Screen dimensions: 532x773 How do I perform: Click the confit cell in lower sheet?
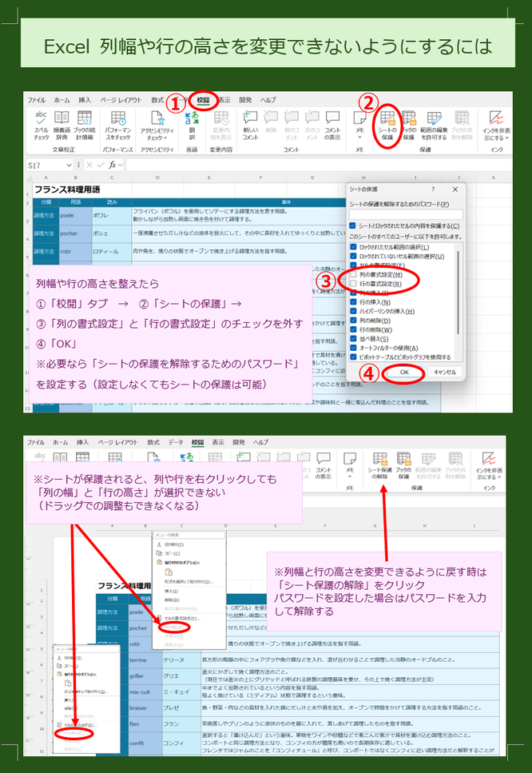point(145,743)
